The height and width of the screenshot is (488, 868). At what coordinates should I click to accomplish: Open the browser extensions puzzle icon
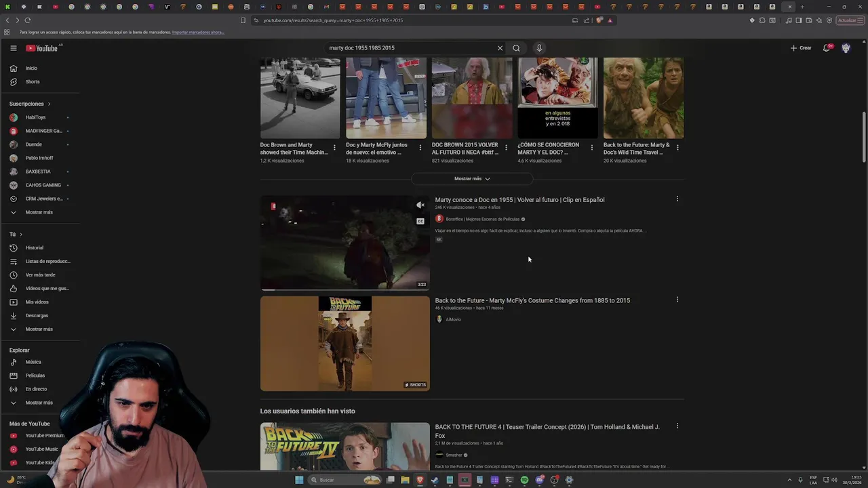pyautogui.click(x=762, y=20)
